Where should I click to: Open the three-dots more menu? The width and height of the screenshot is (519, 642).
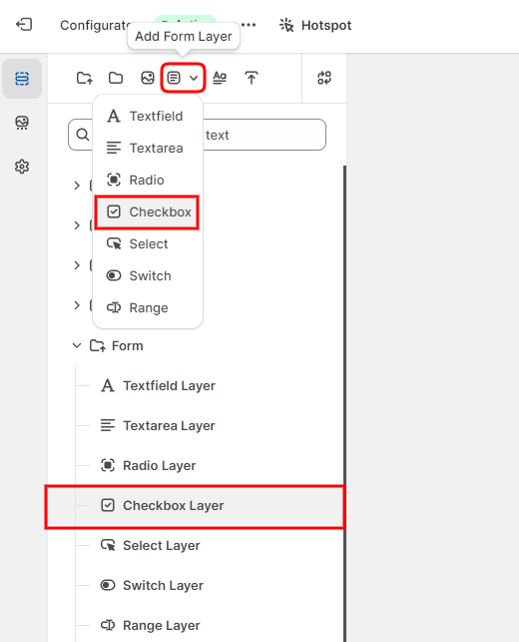[x=248, y=25]
